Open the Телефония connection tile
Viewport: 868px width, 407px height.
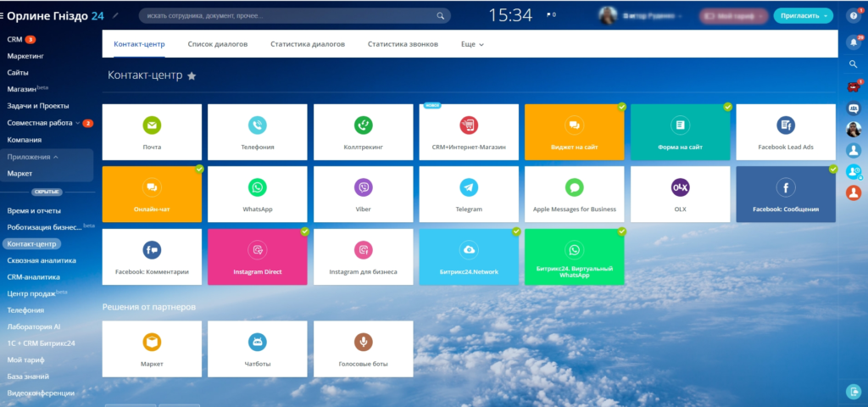(x=258, y=131)
